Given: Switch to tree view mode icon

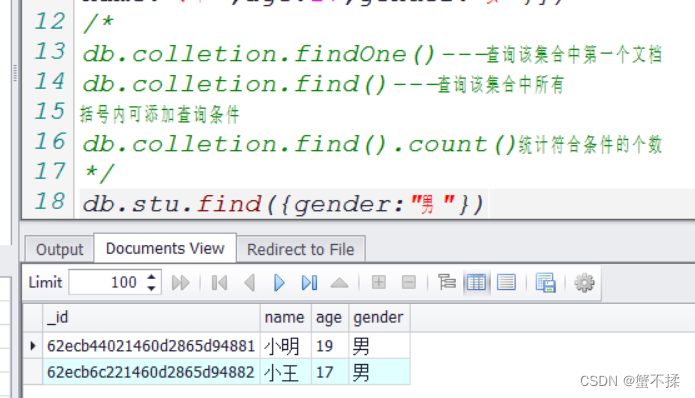Looking at the screenshot, I should (446, 282).
